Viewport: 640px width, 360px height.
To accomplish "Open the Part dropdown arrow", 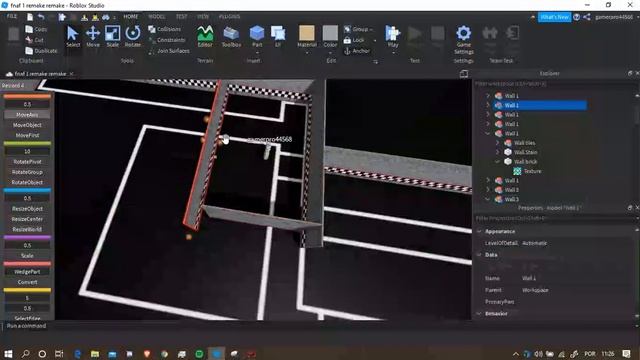I will 257,52.
